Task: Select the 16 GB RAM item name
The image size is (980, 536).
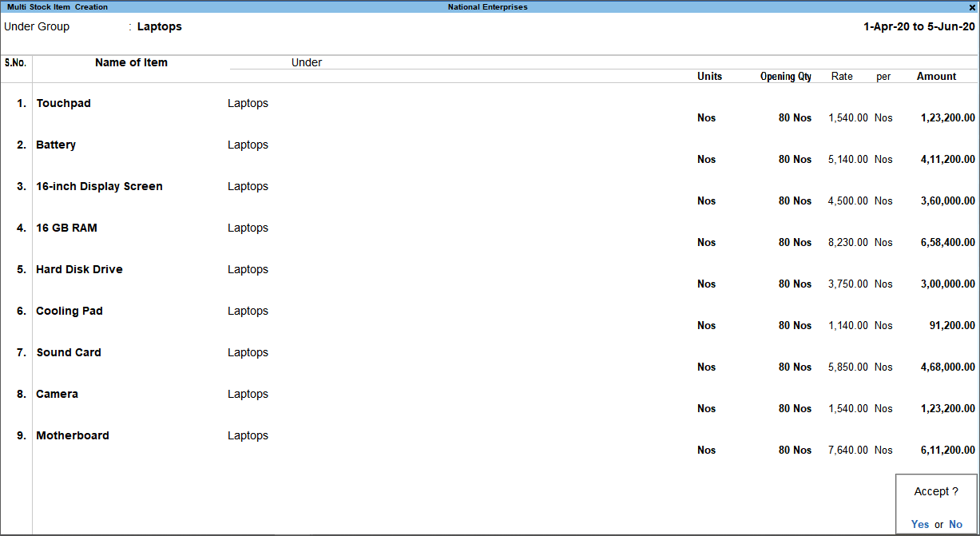Action: (65, 228)
